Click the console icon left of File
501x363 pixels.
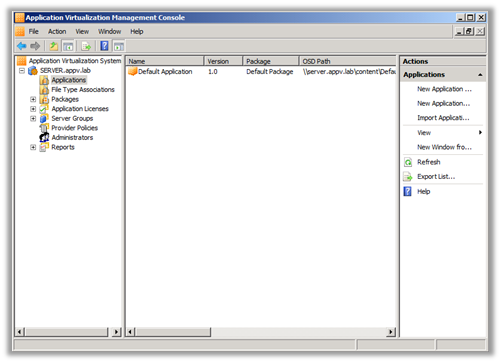[x=20, y=31]
